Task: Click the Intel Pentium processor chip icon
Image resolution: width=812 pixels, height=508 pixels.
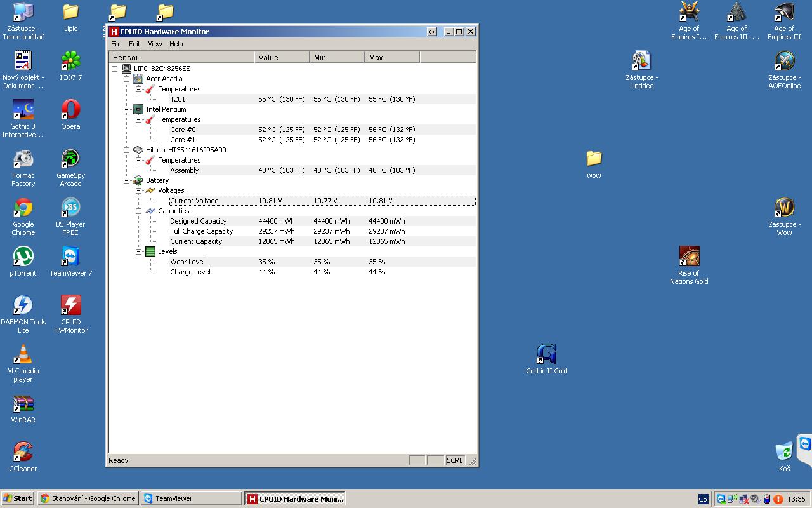Action: click(138, 109)
